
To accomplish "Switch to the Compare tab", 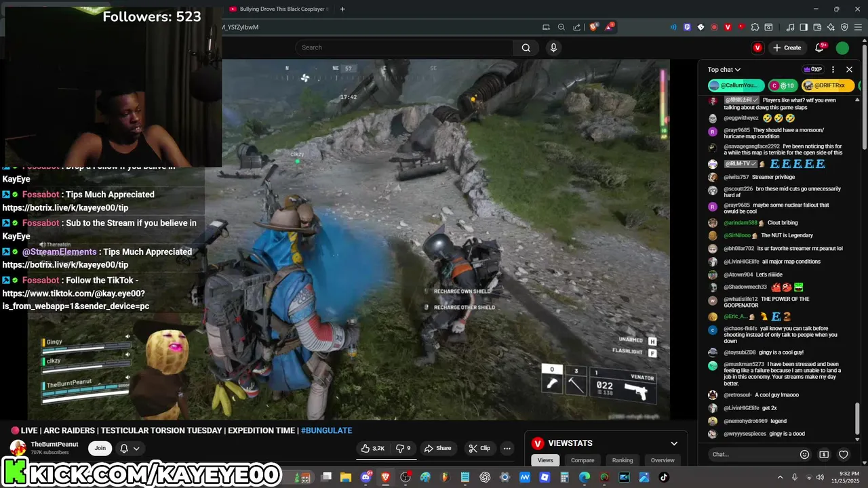I will (x=583, y=460).
